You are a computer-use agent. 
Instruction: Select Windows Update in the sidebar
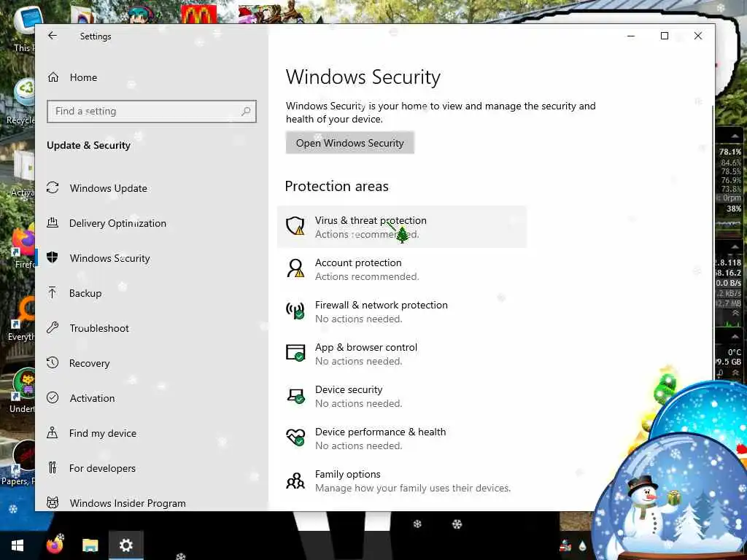(x=108, y=188)
